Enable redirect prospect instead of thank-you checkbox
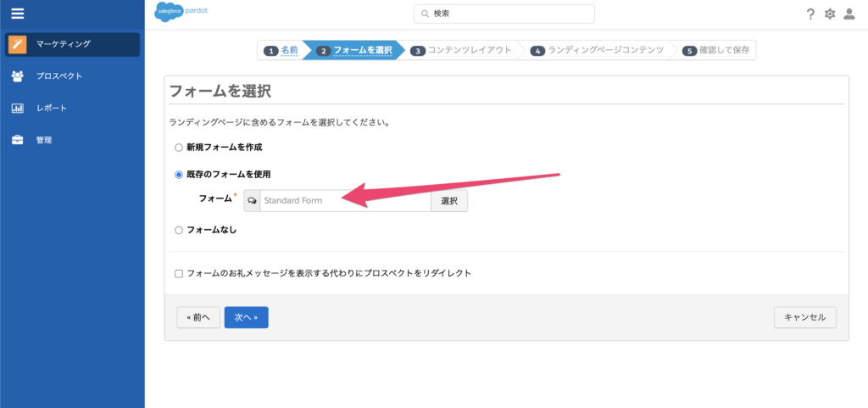Image resolution: width=868 pixels, height=408 pixels. 179,274
